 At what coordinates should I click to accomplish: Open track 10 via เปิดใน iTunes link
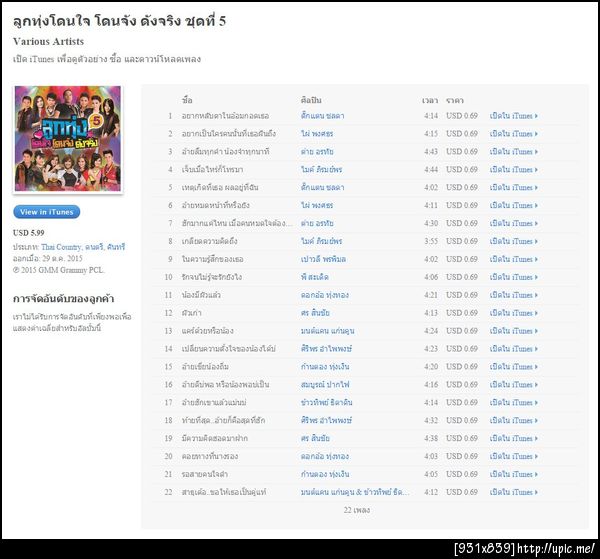(514, 277)
